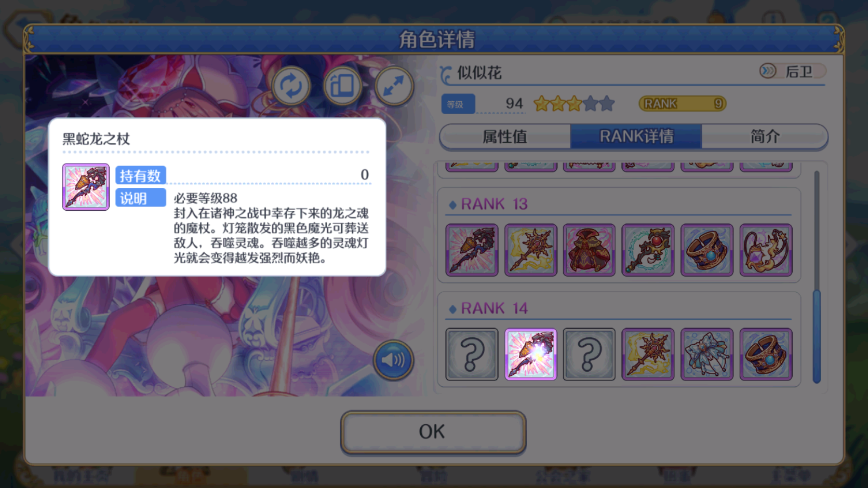Select the red robe equipment in RANK 13
Viewport: 868px width, 488px height.
click(589, 250)
